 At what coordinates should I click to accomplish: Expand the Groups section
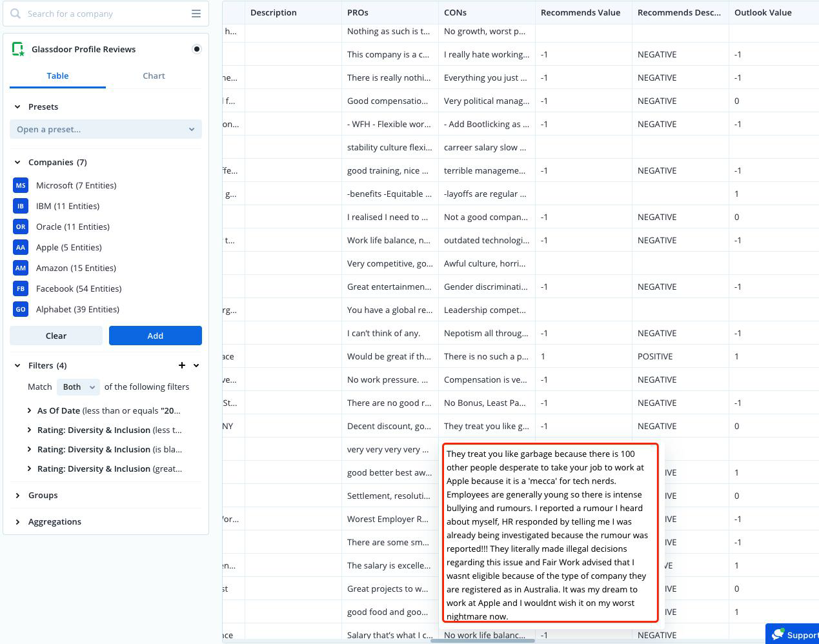pyautogui.click(x=17, y=495)
